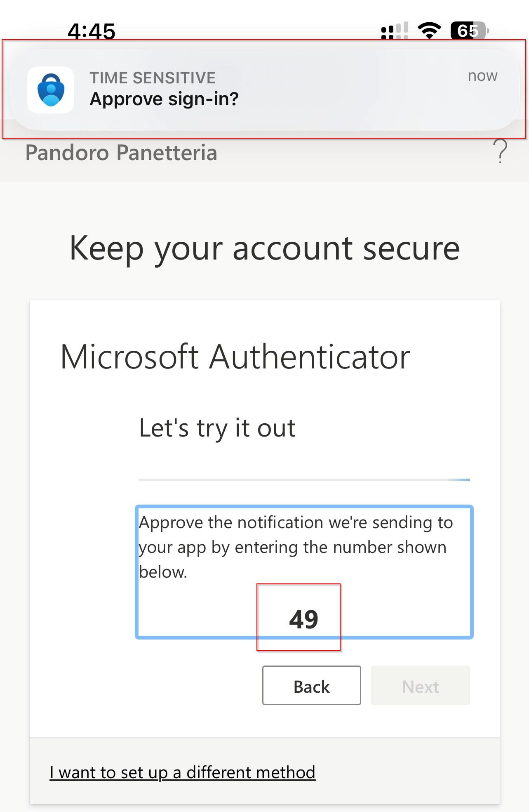Click the "Microsoft Authenticator" title

pos(235,356)
